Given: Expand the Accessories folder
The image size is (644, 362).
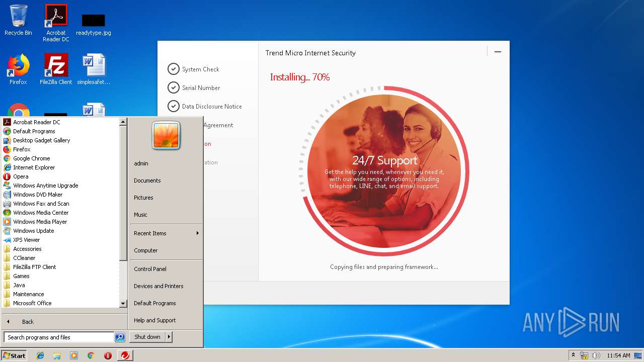Looking at the screenshot, I should [x=61, y=249].
